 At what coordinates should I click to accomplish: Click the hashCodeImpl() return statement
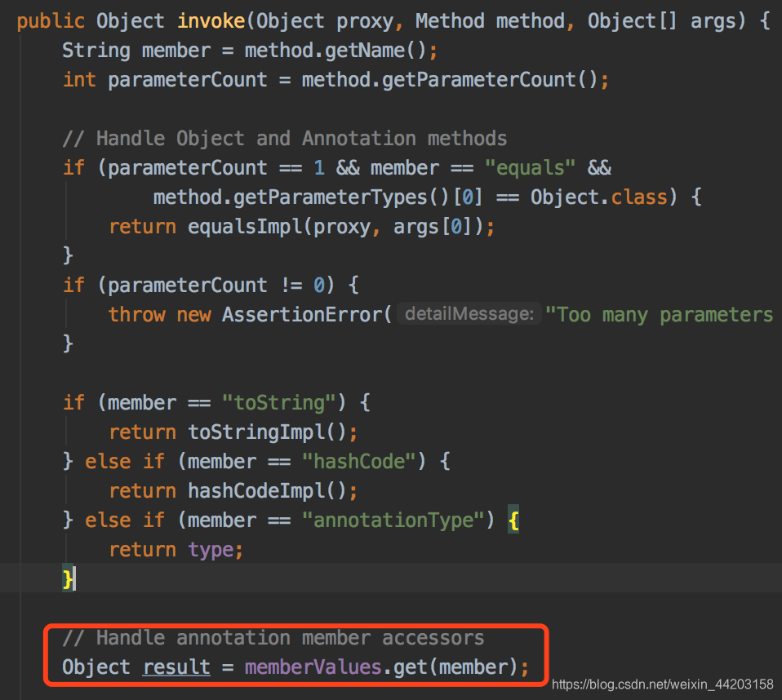pyautogui.click(x=233, y=491)
